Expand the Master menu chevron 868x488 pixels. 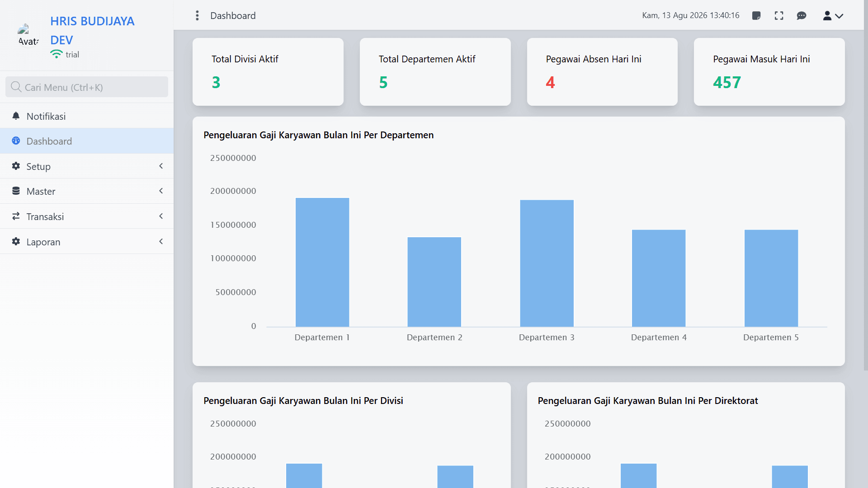coord(161,191)
